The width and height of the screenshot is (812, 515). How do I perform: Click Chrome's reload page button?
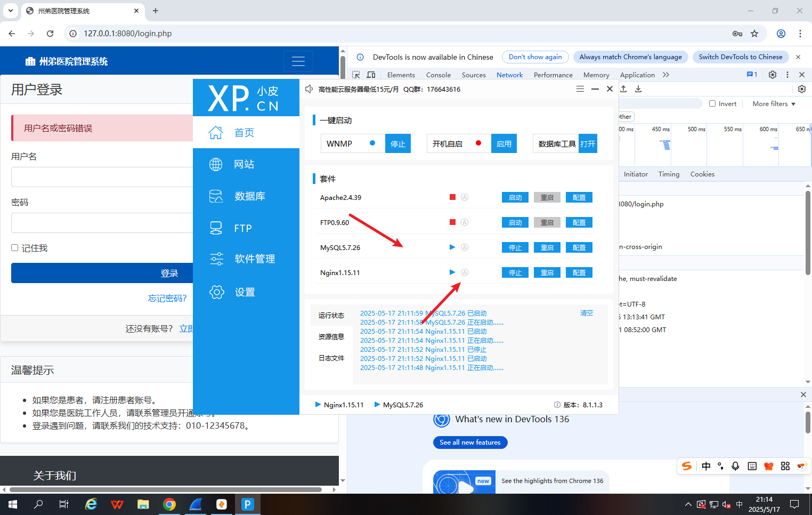point(50,34)
